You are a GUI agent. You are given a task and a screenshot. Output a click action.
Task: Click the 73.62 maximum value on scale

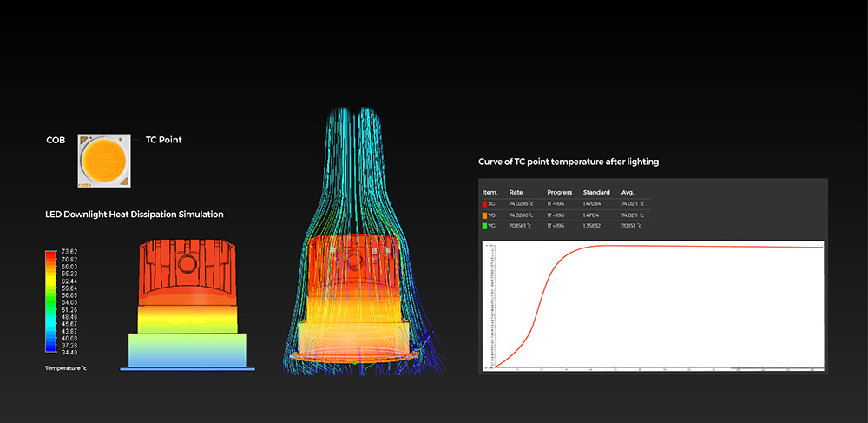coord(71,253)
